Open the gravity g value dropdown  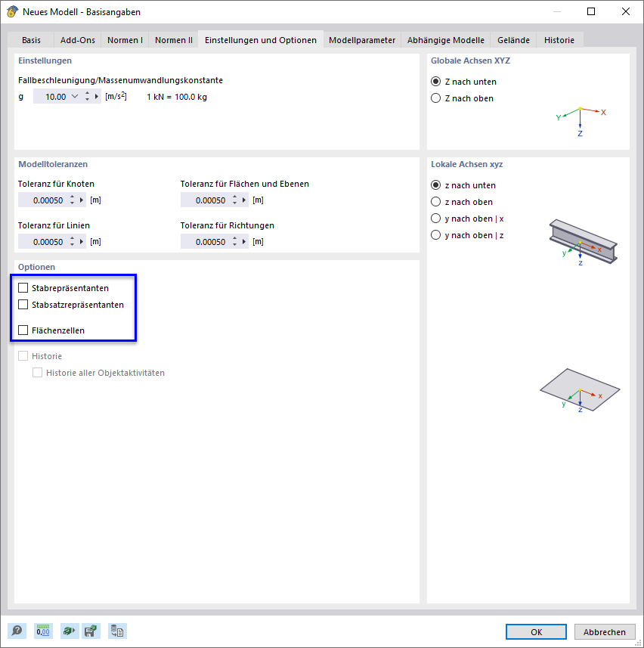[75, 96]
